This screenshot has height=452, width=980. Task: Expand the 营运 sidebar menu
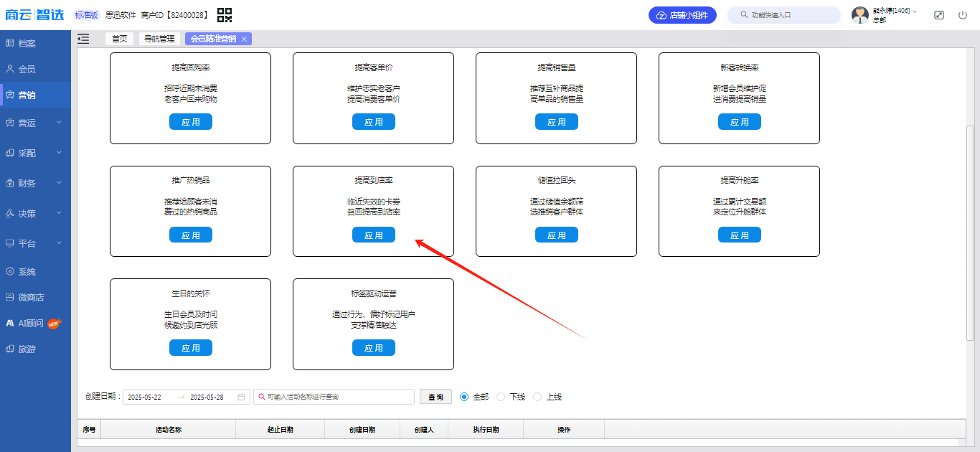tap(34, 123)
